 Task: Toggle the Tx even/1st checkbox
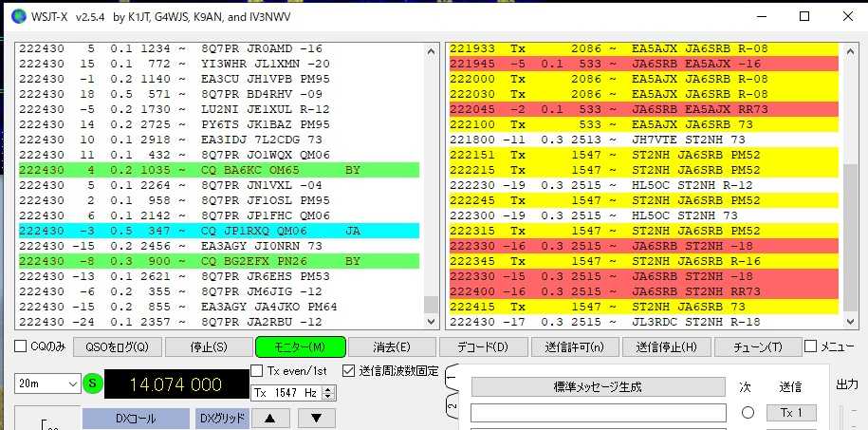[x=257, y=371]
